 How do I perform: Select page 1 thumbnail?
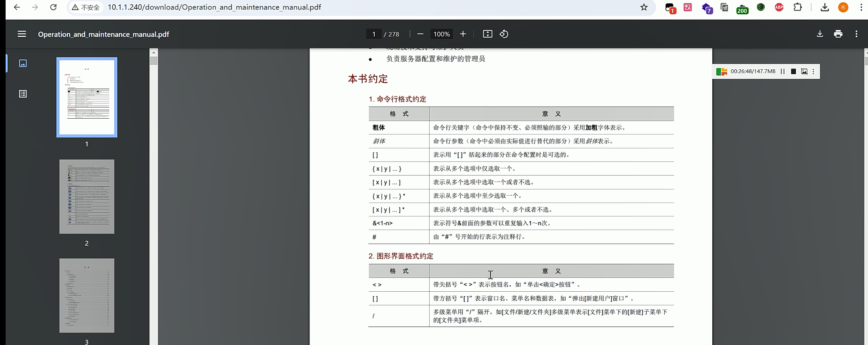point(87,97)
